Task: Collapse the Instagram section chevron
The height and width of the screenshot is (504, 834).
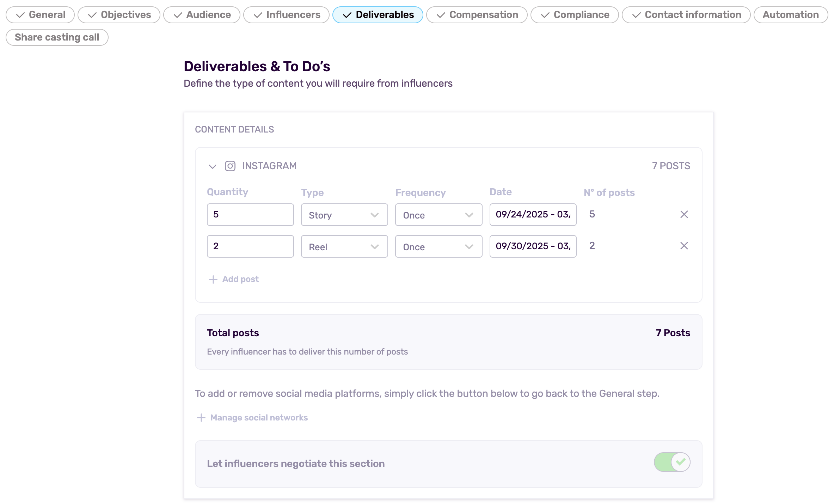Action: [212, 166]
